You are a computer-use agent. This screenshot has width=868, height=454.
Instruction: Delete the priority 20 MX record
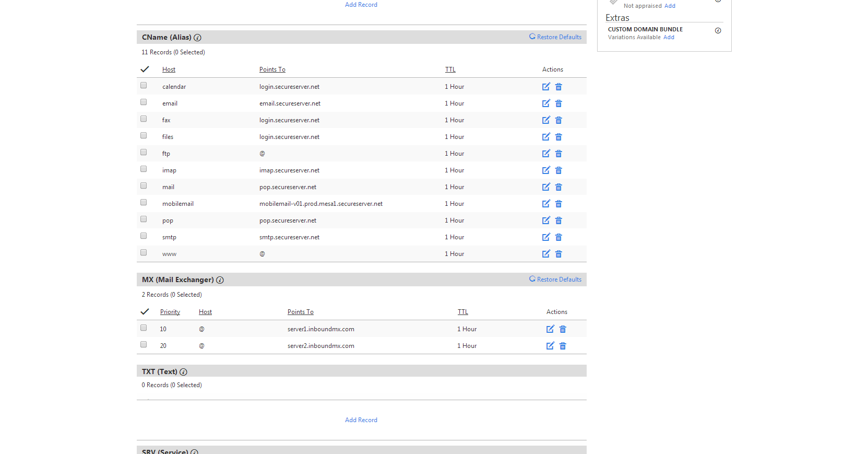point(563,346)
